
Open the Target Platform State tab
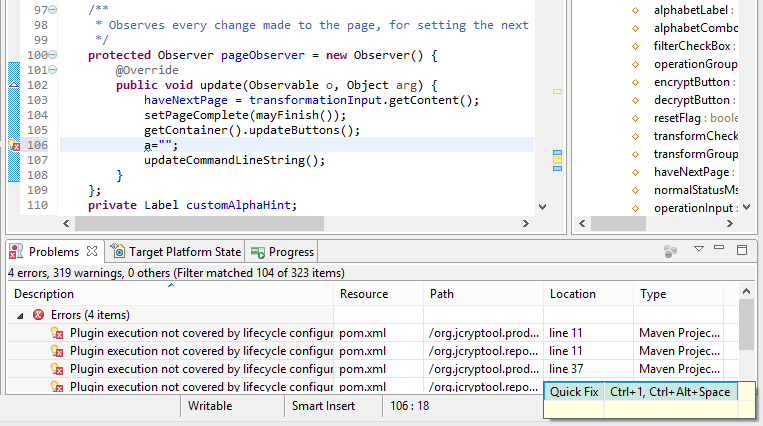[185, 252]
